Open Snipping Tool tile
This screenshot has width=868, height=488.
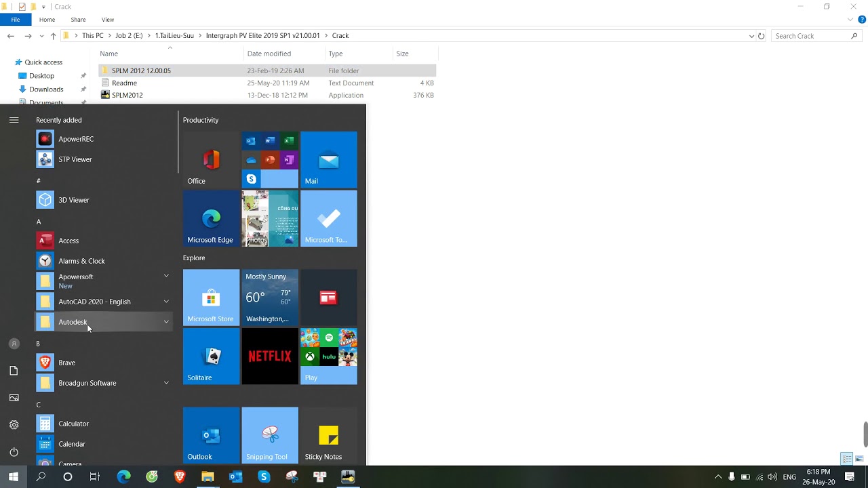(x=270, y=435)
